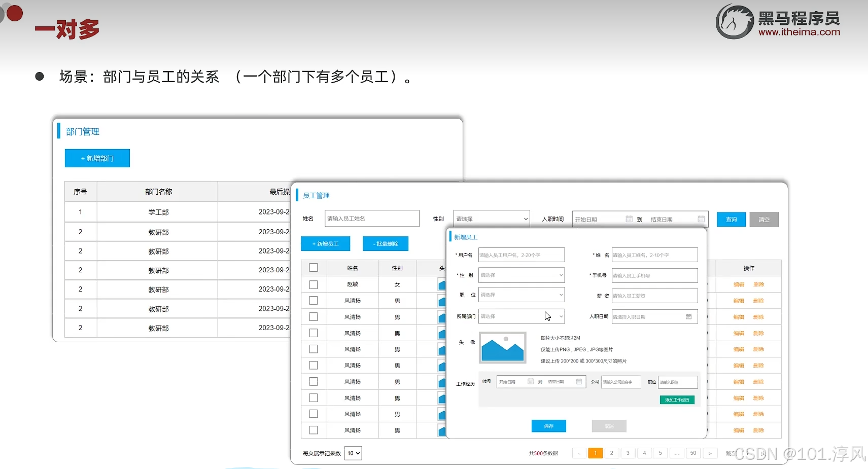Expand the 性别 filter dropdown
Image resolution: width=868 pixels, height=469 pixels.
(491, 218)
